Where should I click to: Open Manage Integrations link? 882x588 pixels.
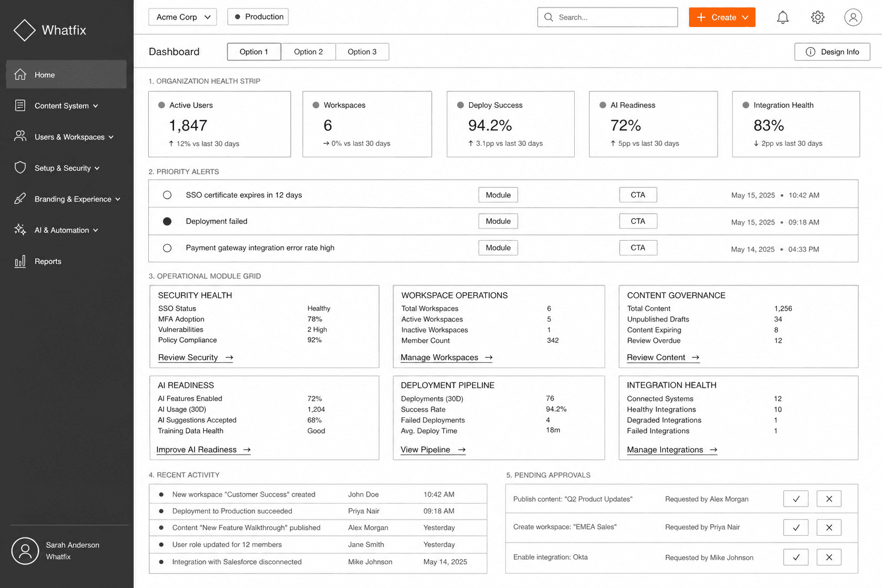(x=672, y=450)
